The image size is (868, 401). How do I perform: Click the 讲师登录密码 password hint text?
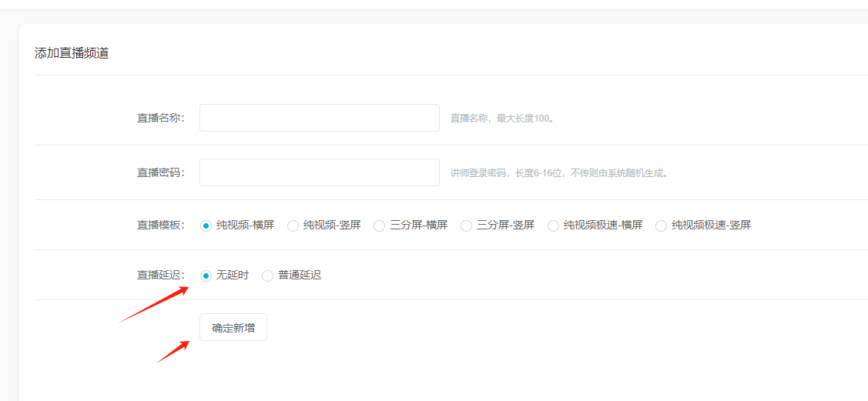point(559,173)
